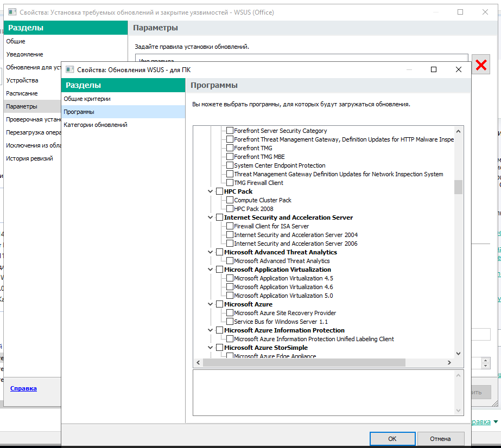
Task: Collapse the Microsoft Azure tree node
Action: point(211,304)
